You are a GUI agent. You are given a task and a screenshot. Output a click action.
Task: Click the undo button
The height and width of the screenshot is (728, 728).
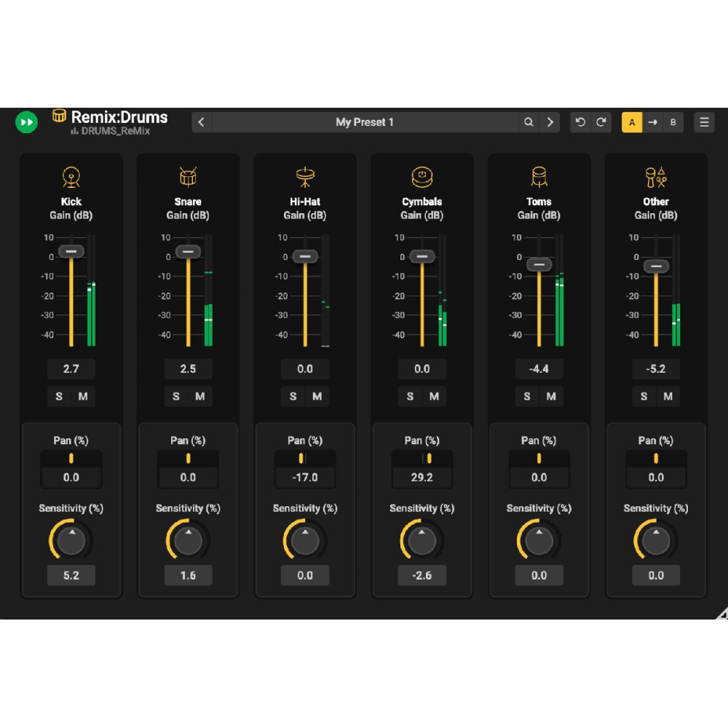[x=580, y=122]
